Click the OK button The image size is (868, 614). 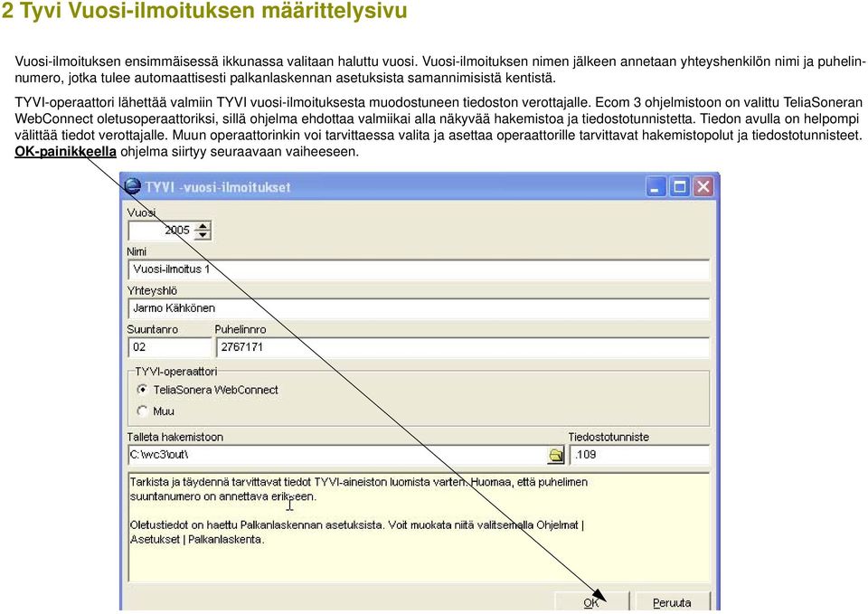pyautogui.click(x=591, y=602)
